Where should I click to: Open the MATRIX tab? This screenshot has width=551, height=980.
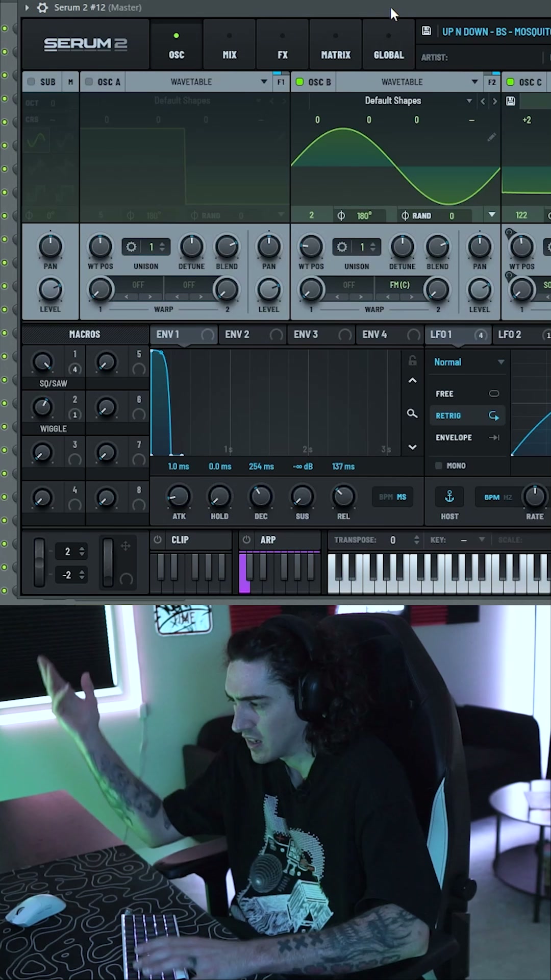pyautogui.click(x=336, y=45)
